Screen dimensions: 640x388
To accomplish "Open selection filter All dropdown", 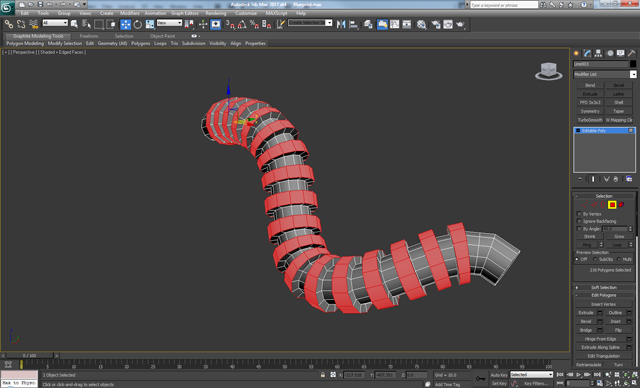I will (x=55, y=23).
